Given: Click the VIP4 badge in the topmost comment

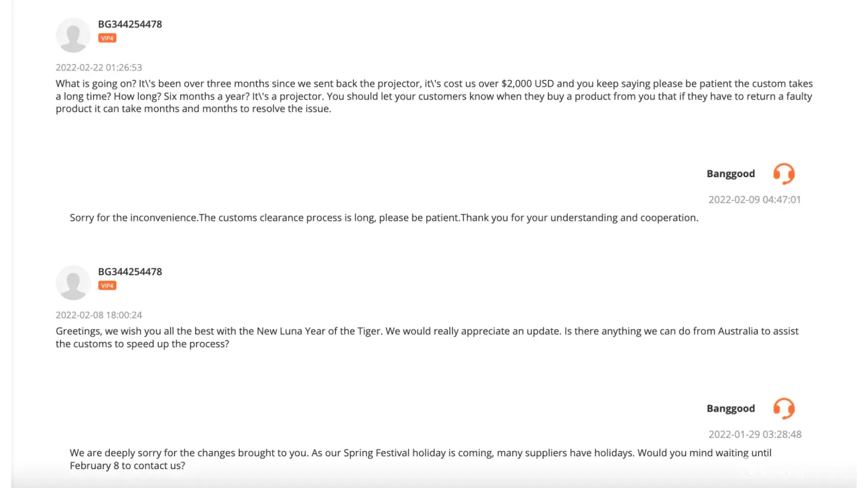Looking at the screenshot, I should point(107,38).
